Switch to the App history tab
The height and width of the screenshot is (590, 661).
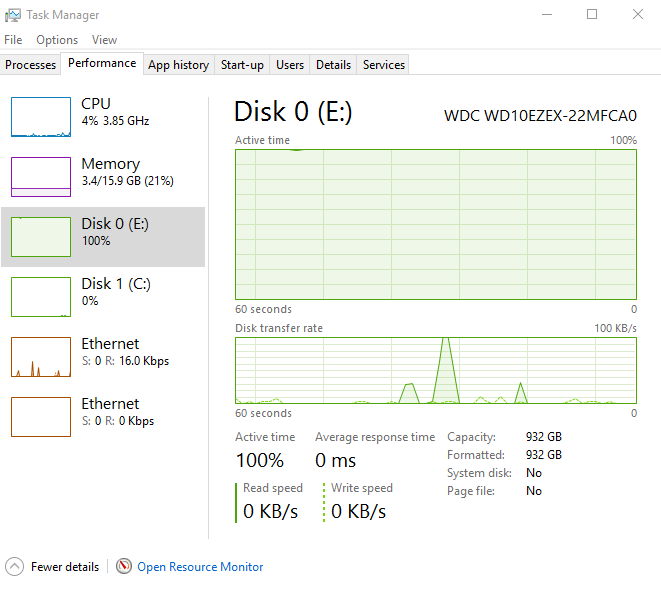(179, 65)
